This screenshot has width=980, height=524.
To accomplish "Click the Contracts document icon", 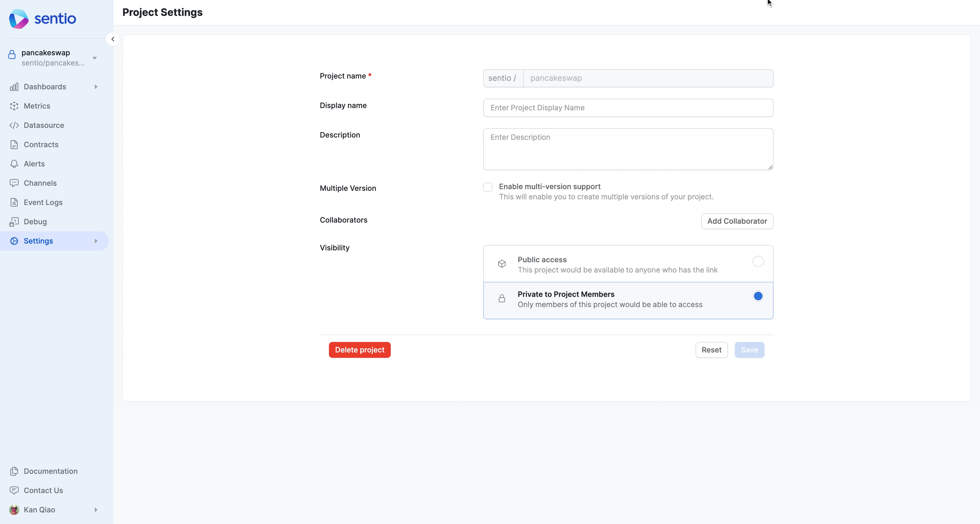I will [x=14, y=145].
